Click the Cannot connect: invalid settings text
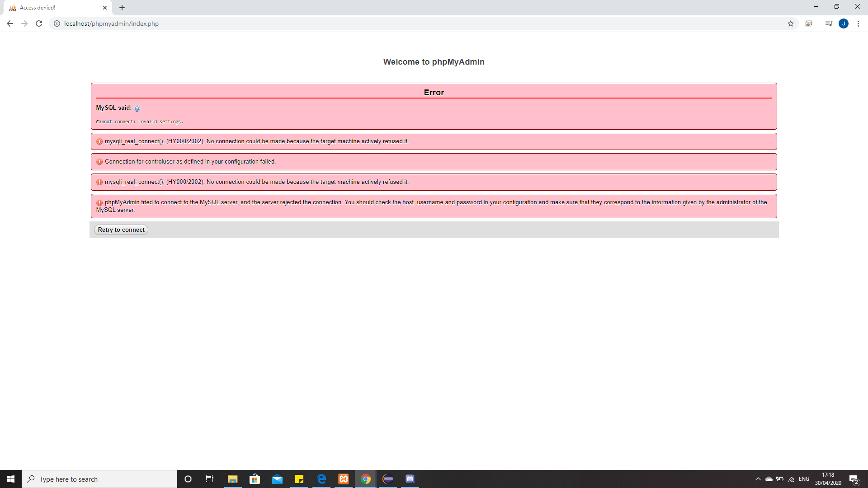This screenshot has width=868, height=488. point(139,122)
